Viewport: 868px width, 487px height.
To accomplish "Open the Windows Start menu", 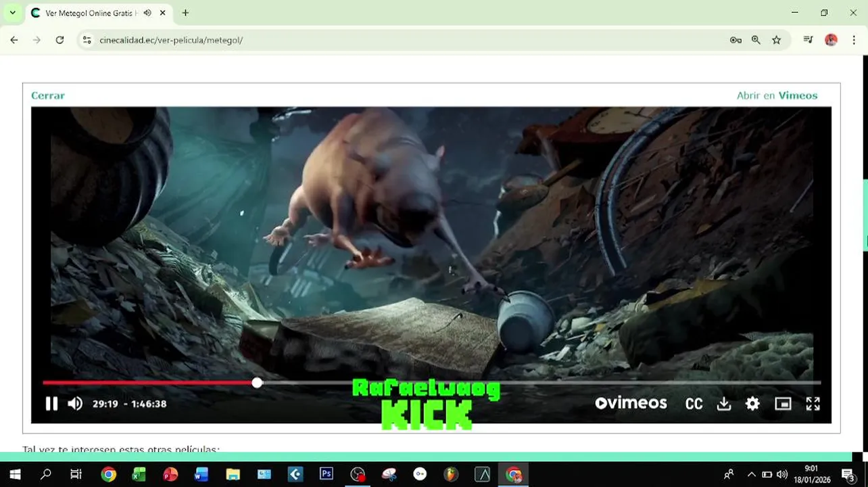I will point(15,474).
